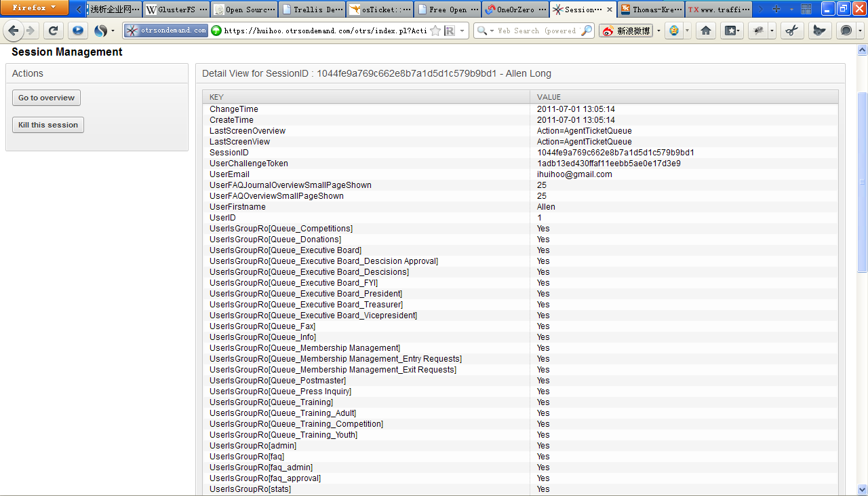Image resolution: width=868 pixels, height=496 pixels.
Task: Click the tab groups grid icon
Action: [806, 9]
